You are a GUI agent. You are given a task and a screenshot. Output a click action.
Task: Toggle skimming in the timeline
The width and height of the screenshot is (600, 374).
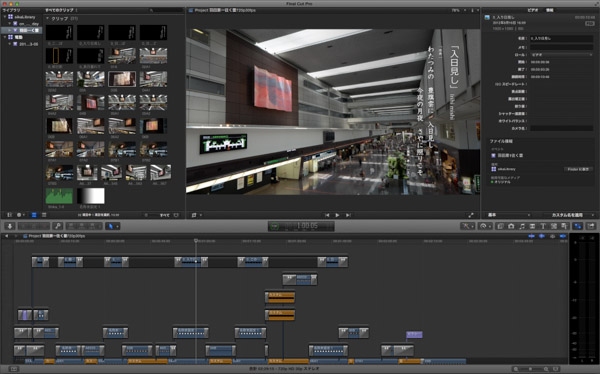pos(531,236)
